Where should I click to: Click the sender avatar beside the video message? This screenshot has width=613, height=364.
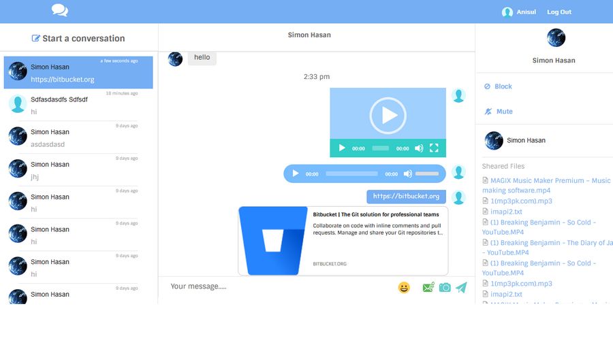458,95
